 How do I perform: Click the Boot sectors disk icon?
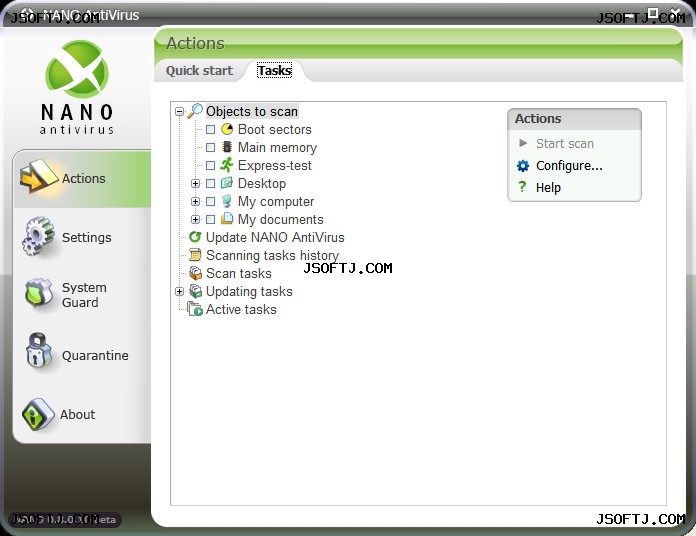(x=227, y=129)
